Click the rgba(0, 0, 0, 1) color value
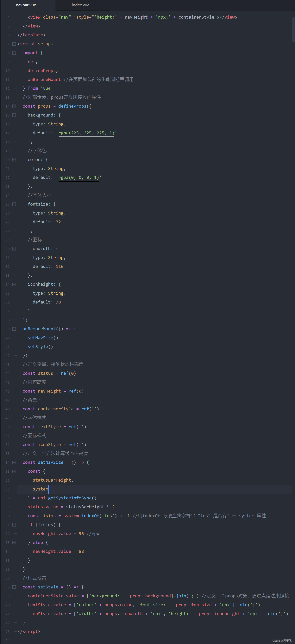 coord(79,178)
